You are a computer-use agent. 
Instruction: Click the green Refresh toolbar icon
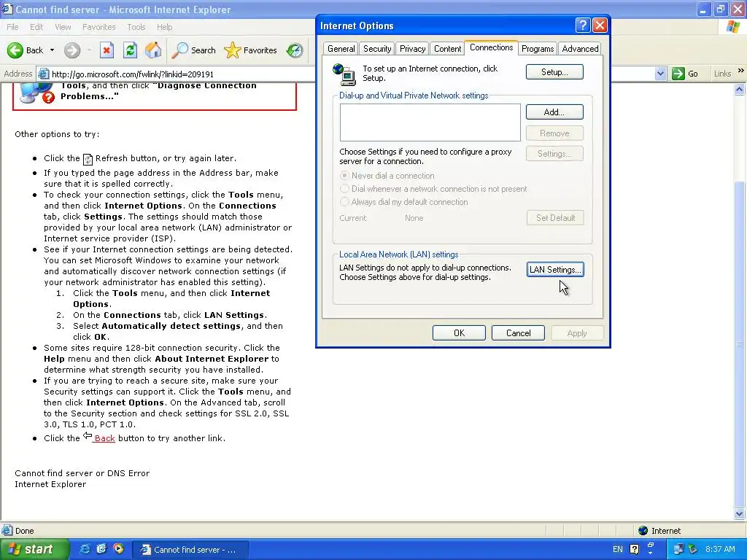point(130,50)
